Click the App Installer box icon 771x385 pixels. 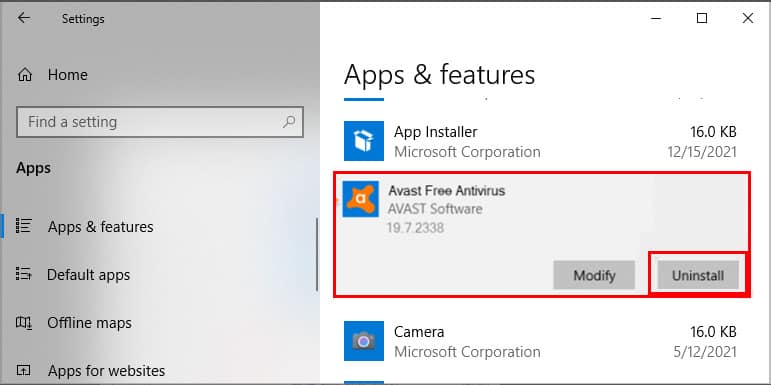click(x=364, y=141)
